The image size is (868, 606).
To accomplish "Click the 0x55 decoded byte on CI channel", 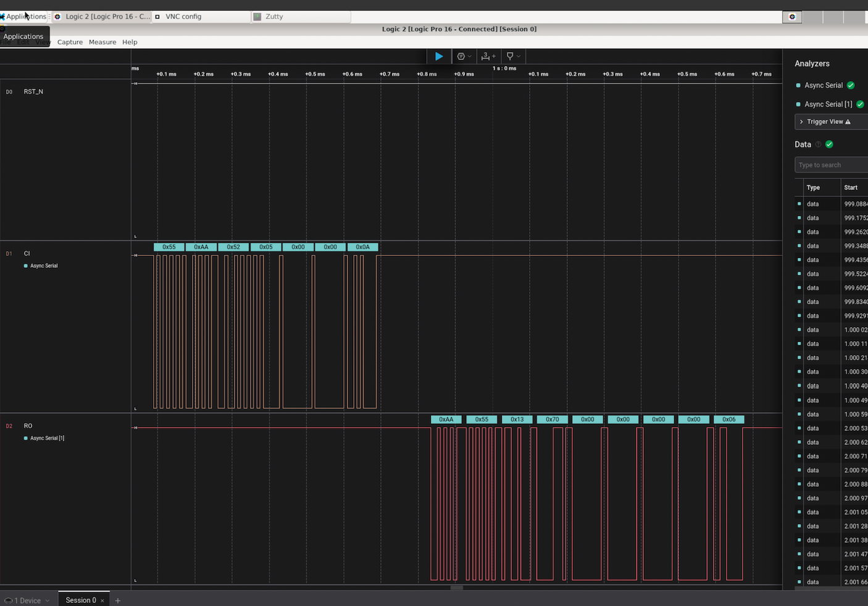I will click(x=169, y=247).
